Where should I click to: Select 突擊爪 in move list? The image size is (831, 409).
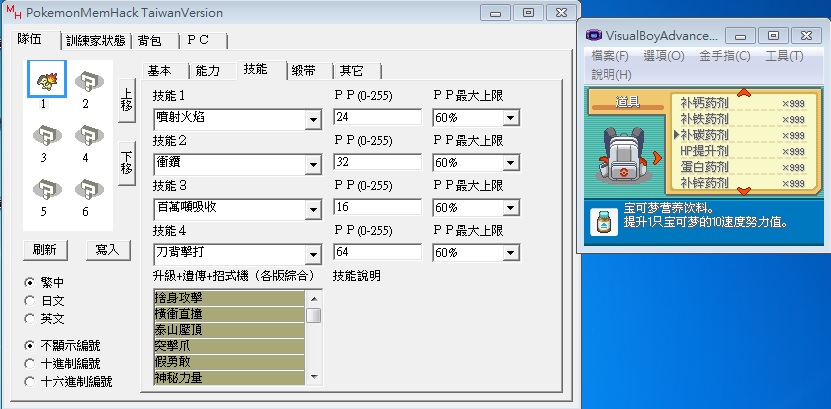click(x=229, y=345)
